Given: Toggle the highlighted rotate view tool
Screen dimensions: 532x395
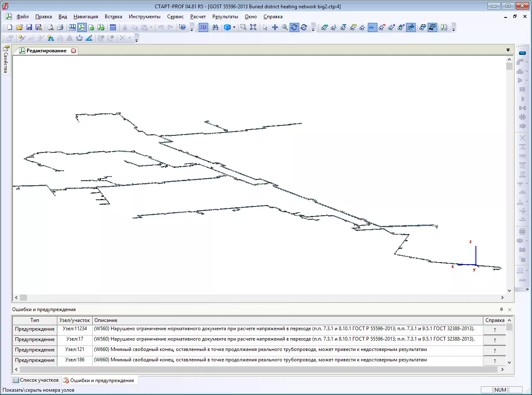Looking at the screenshot, I should 294,27.
